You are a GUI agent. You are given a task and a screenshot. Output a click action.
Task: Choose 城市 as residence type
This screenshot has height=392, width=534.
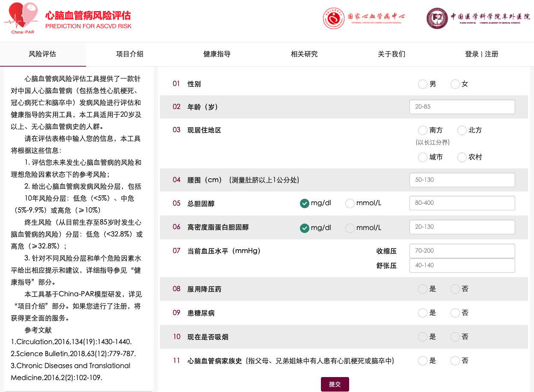(x=423, y=157)
